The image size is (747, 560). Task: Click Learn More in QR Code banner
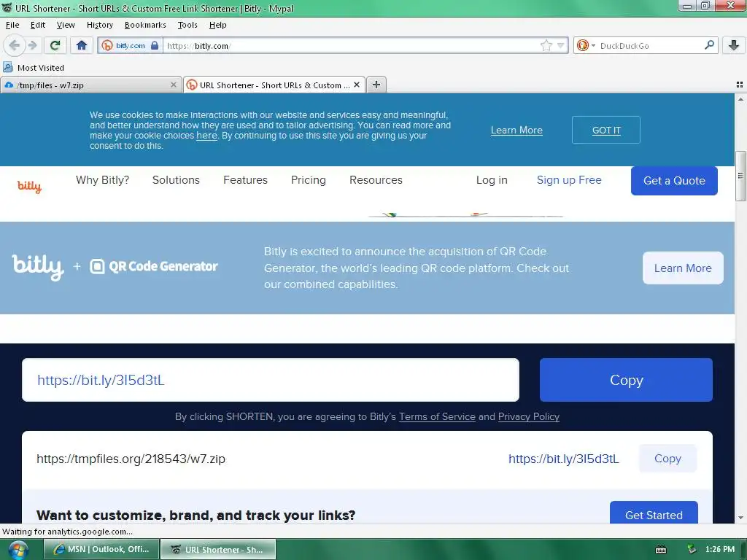tap(683, 268)
